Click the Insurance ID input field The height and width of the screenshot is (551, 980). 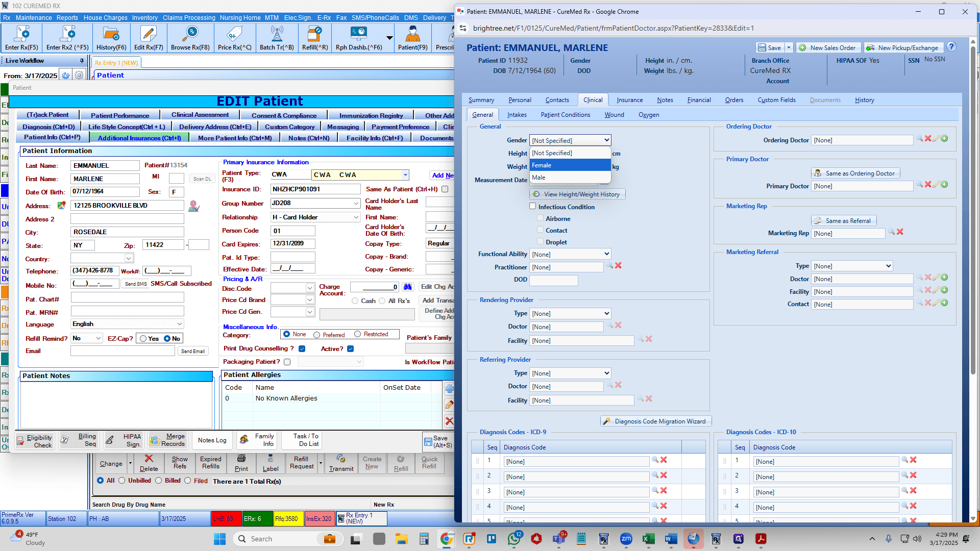(315, 189)
